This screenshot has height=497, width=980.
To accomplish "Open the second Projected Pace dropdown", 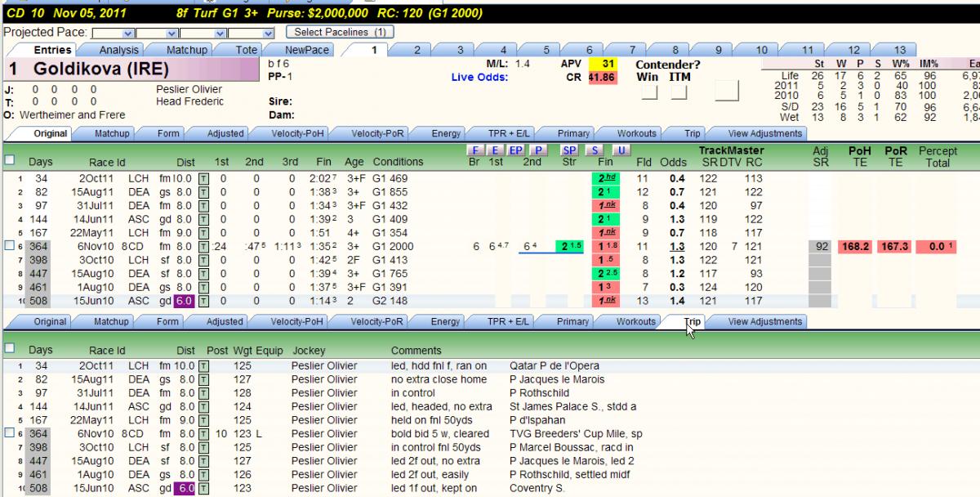I will click(x=158, y=33).
